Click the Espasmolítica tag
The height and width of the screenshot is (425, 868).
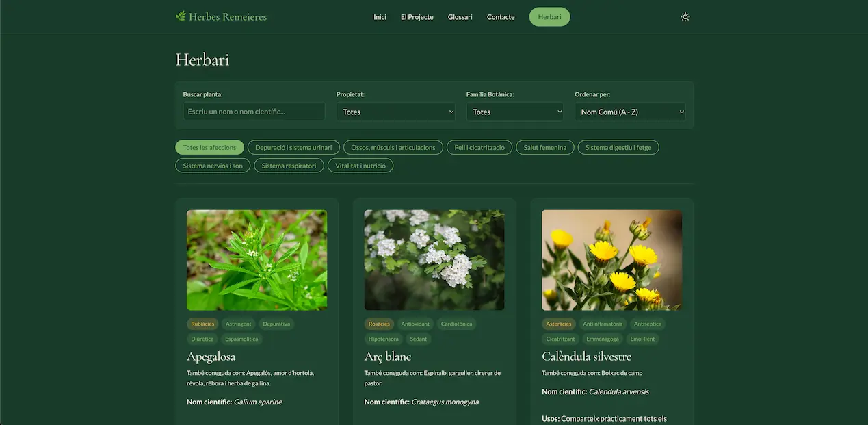(242, 339)
